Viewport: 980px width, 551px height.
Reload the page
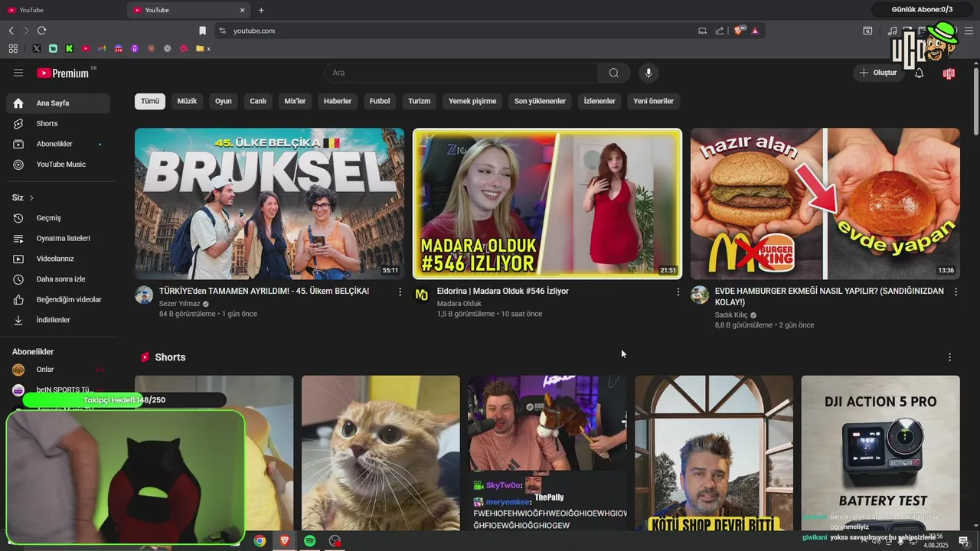[x=41, y=31]
